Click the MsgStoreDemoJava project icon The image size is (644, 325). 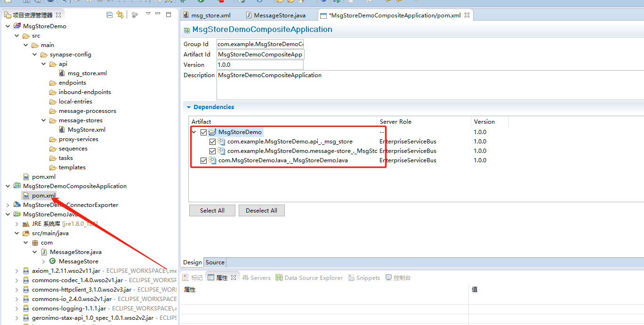tap(17, 214)
